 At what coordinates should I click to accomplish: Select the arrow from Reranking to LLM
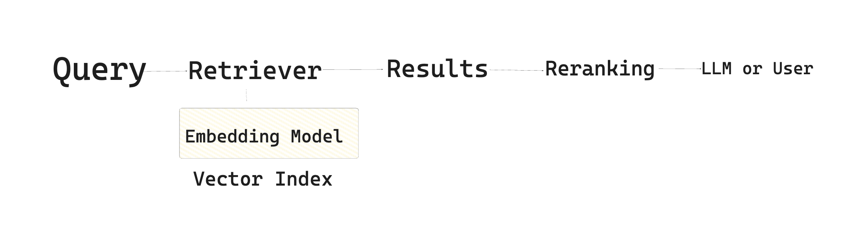[x=680, y=69]
